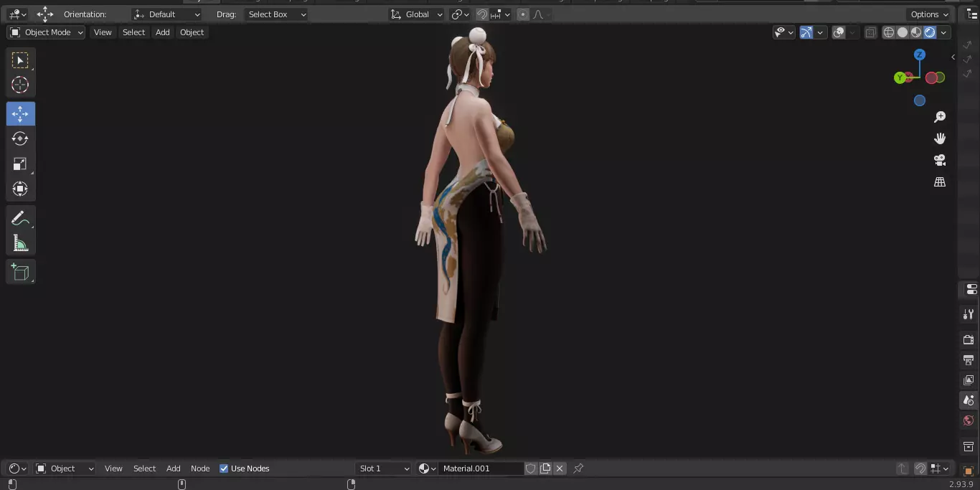The height and width of the screenshot is (490, 980).
Task: Toggle X-ray mode
Action: point(870,32)
